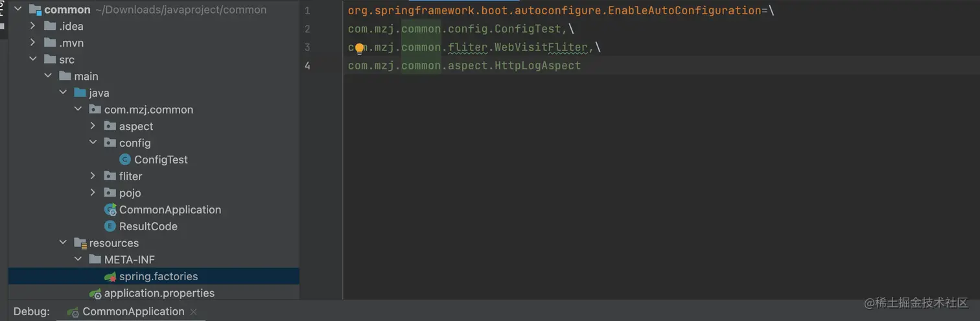Click the src folder icon
Viewport: 980px width, 321px height.
pyautogui.click(x=50, y=60)
